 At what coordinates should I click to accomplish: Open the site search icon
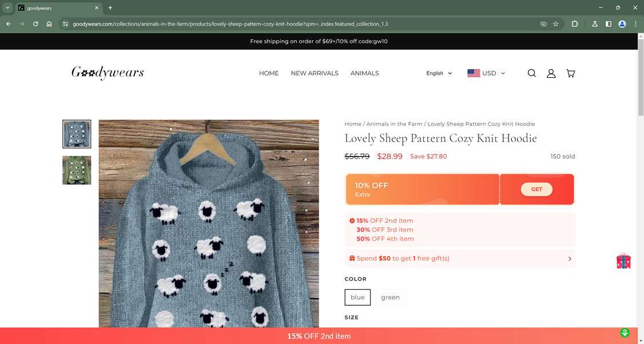[x=532, y=73]
